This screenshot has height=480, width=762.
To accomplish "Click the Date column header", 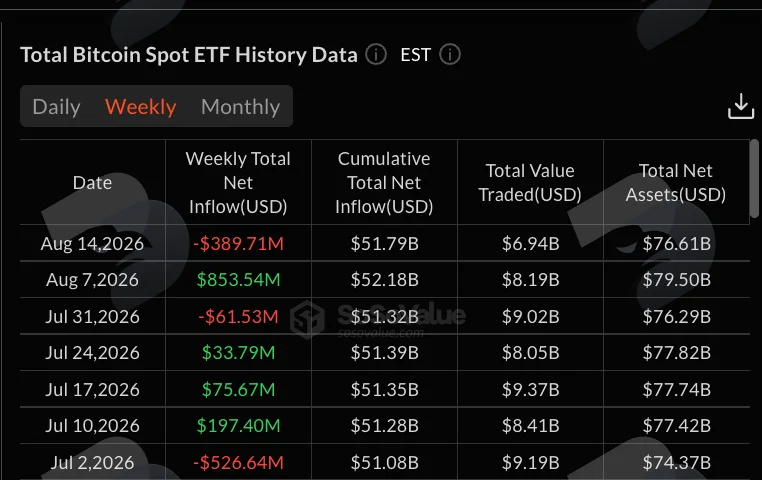I will pyautogui.click(x=92, y=183).
